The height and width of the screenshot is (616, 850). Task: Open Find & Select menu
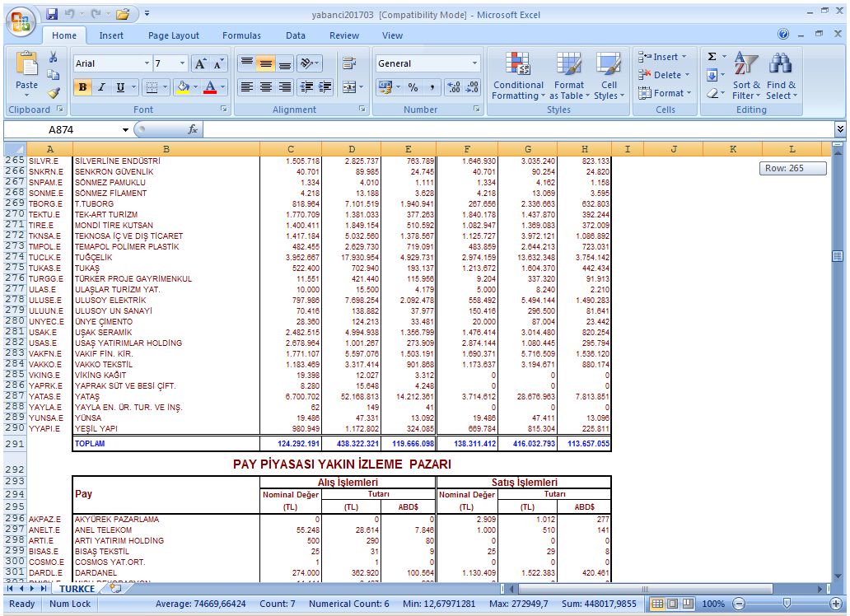pyautogui.click(x=781, y=76)
